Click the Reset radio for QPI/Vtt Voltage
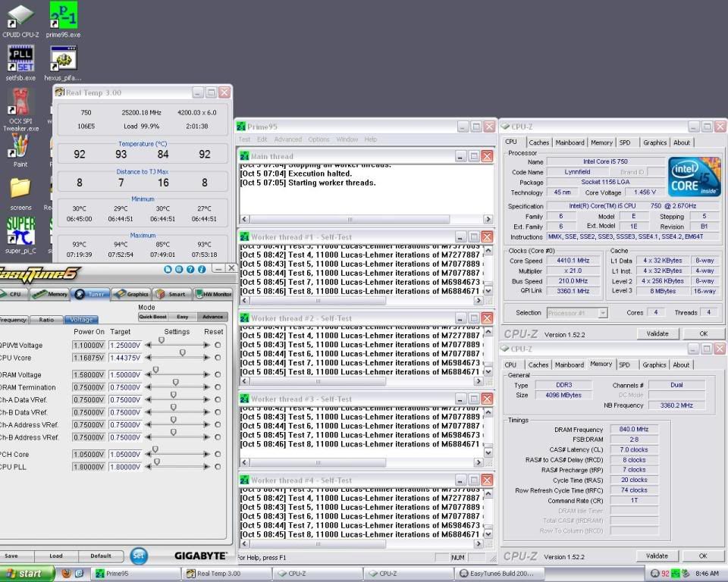The width and height of the screenshot is (728, 582). (218, 345)
